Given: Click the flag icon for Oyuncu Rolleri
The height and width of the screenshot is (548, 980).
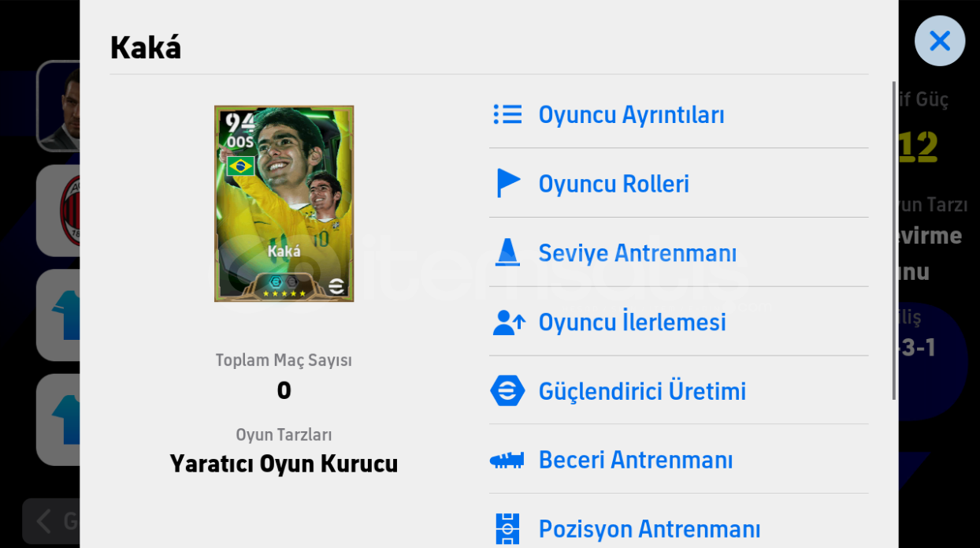Looking at the screenshot, I should pos(507,183).
